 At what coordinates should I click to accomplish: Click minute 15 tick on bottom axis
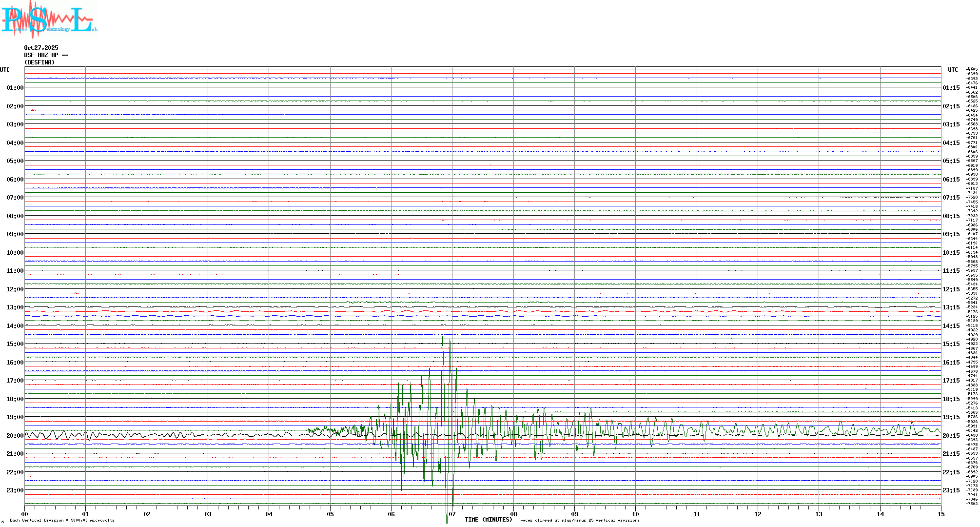tap(941, 514)
